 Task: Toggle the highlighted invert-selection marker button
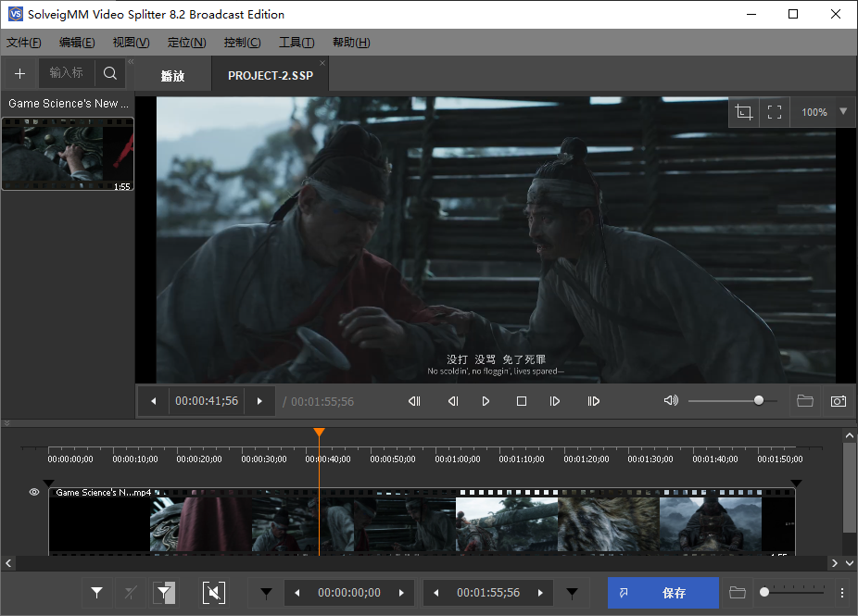point(164,593)
